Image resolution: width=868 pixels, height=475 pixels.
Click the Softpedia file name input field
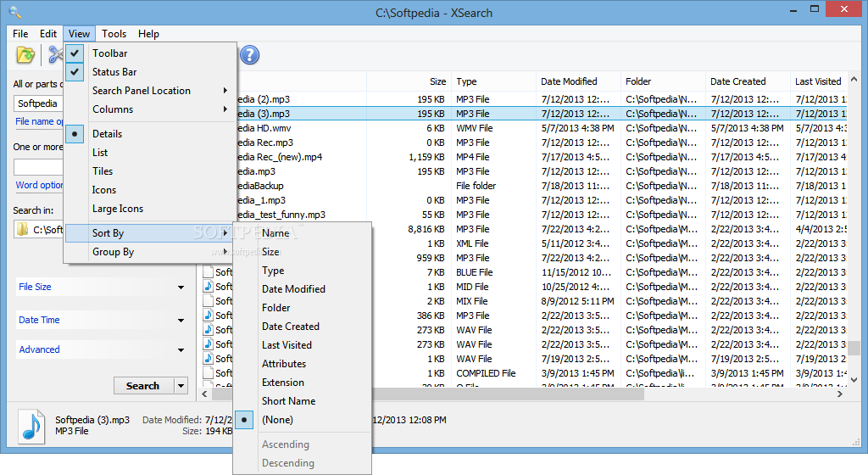38,103
